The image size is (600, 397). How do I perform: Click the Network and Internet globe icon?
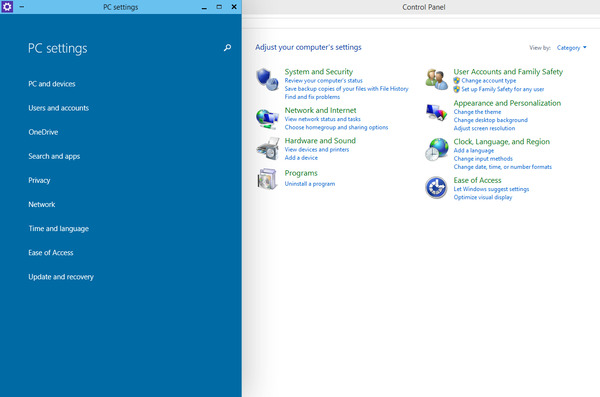point(267,118)
